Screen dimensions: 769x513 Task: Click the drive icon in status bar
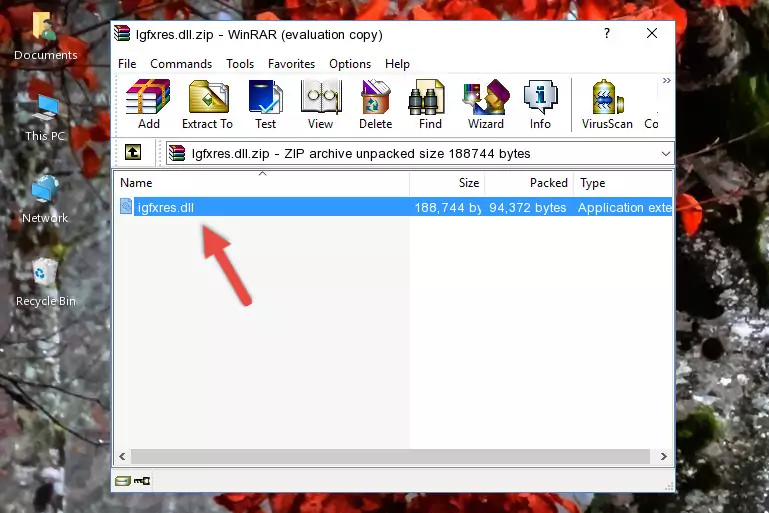[123, 481]
